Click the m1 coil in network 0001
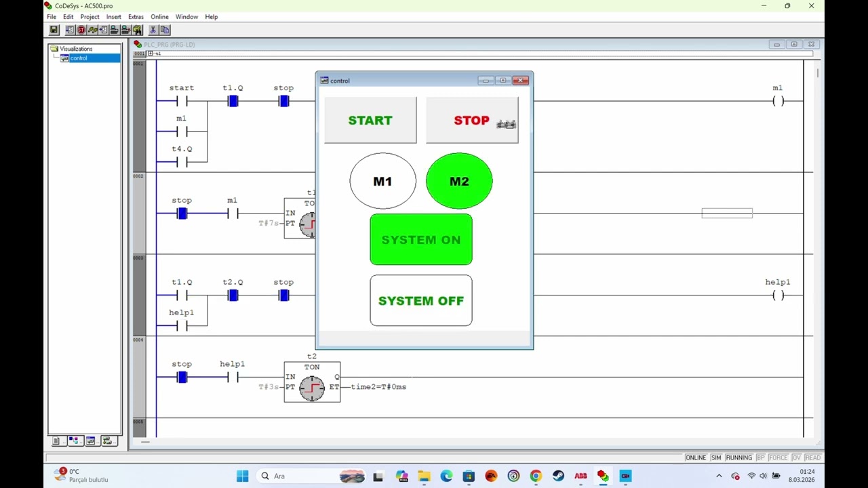 coord(778,101)
